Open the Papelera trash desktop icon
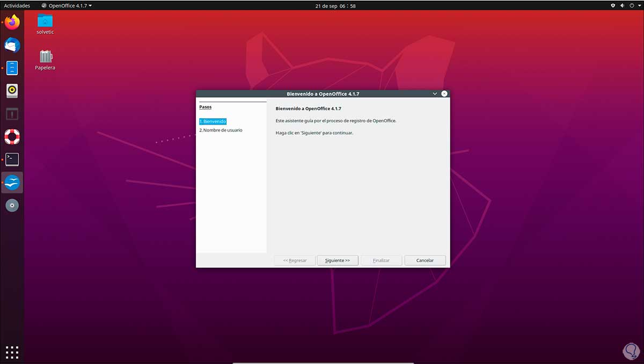The image size is (644, 364). (x=45, y=60)
